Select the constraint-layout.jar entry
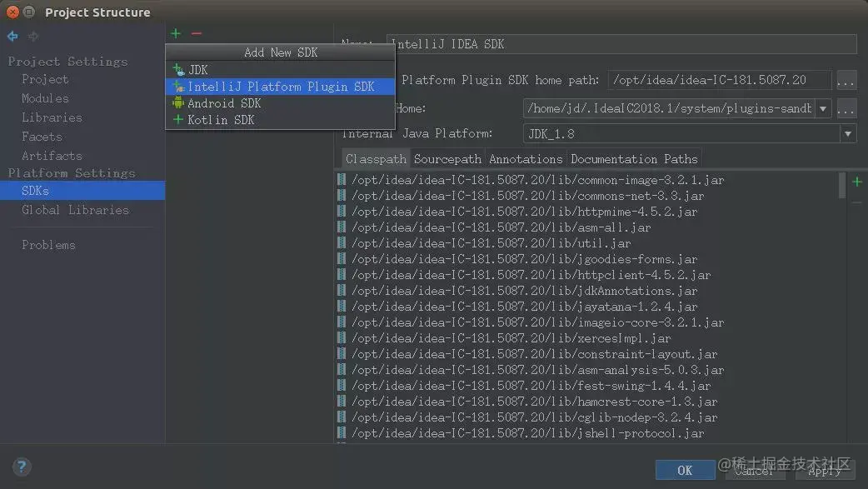The width and height of the screenshot is (868, 489). pos(535,354)
